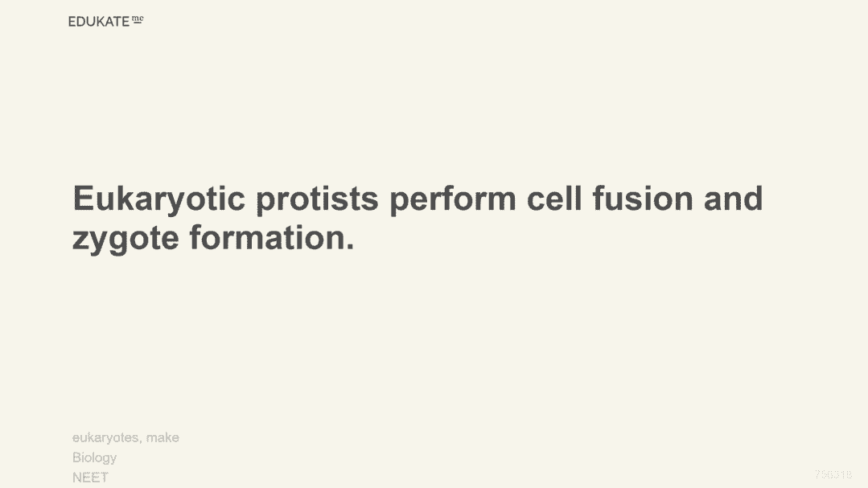868x488 pixels.
Task: Select the Biology subject label
Action: pyautogui.click(x=94, y=457)
